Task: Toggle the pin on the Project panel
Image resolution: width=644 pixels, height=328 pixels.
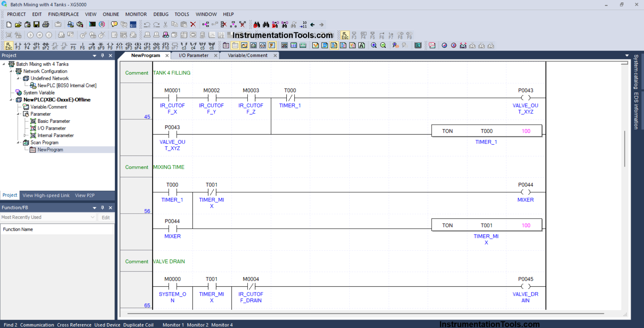Action: point(103,56)
